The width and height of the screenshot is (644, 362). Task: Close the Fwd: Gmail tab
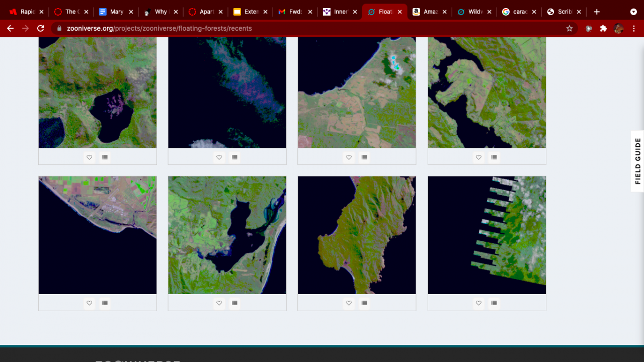click(310, 12)
